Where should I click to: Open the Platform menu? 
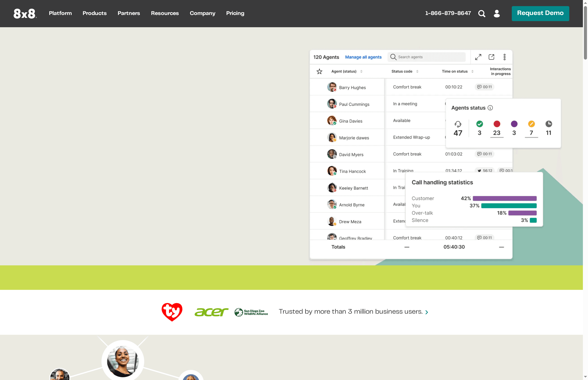click(x=60, y=13)
